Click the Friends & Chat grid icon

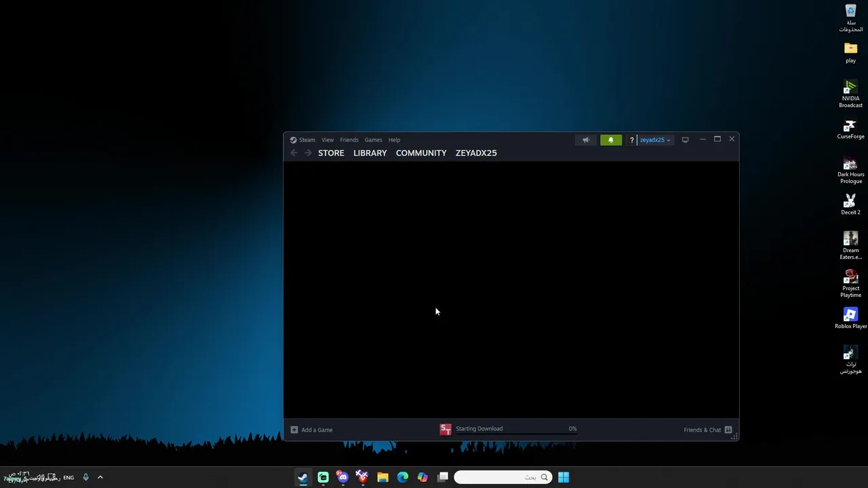click(x=728, y=430)
